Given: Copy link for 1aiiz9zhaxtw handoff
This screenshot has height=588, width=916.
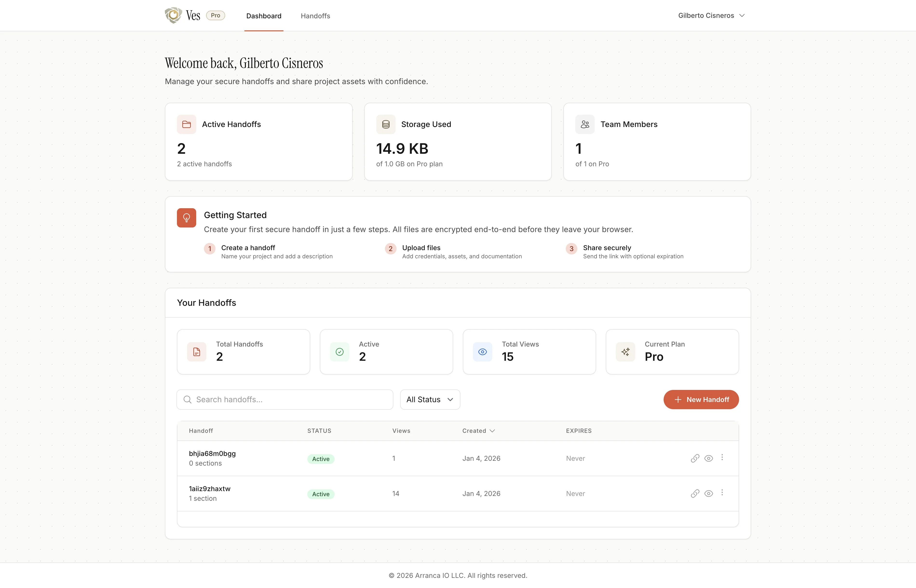Looking at the screenshot, I should [695, 493].
